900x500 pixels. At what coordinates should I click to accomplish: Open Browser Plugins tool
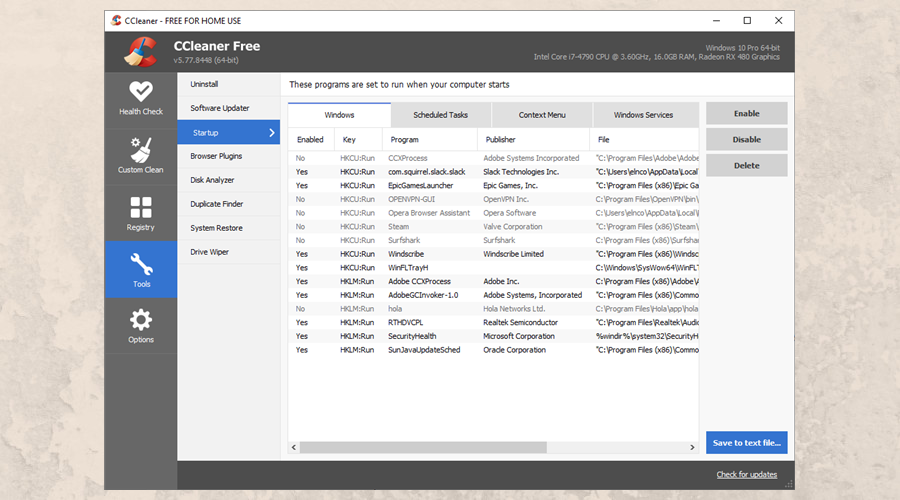coord(228,156)
